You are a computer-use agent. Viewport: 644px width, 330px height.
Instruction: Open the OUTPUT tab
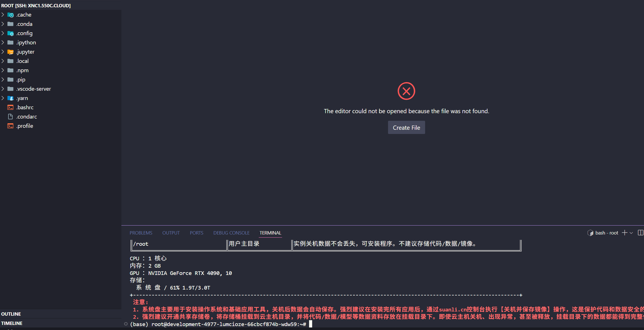pyautogui.click(x=171, y=233)
